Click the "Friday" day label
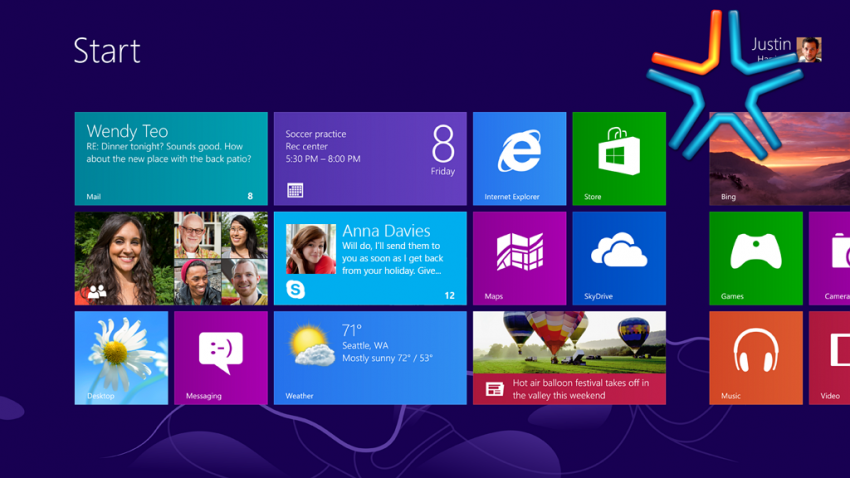Image resolution: width=850 pixels, height=478 pixels. (x=443, y=171)
